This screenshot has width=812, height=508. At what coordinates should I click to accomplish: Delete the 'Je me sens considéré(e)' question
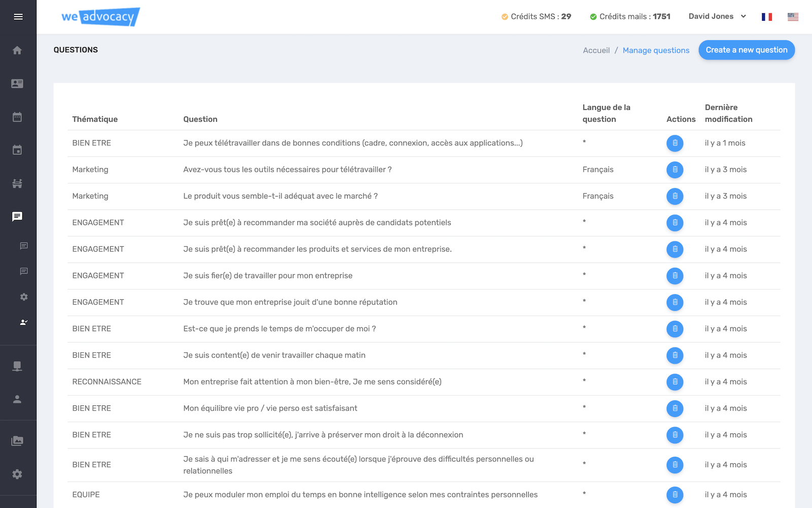coord(675,382)
